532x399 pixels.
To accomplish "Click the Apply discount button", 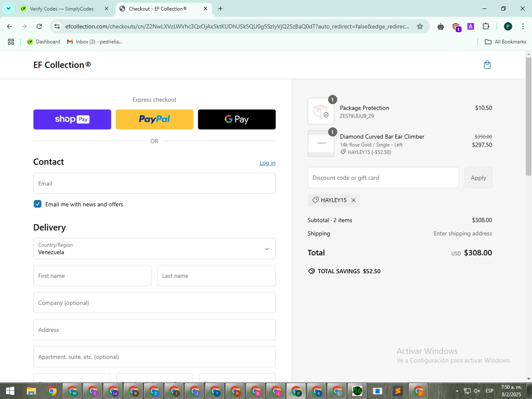I will (x=478, y=178).
